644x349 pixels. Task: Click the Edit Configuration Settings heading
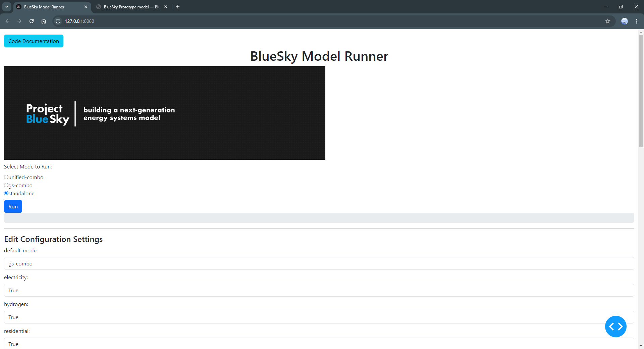tap(53, 239)
